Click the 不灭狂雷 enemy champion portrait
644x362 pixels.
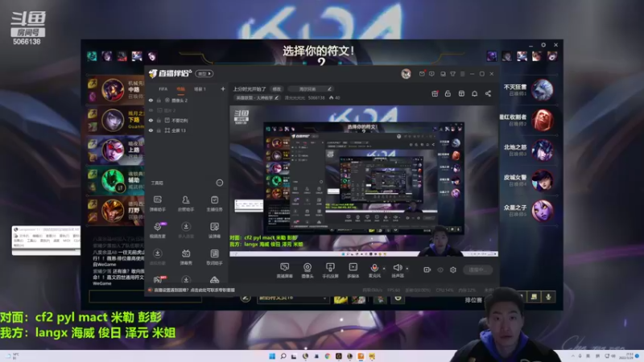542,90
